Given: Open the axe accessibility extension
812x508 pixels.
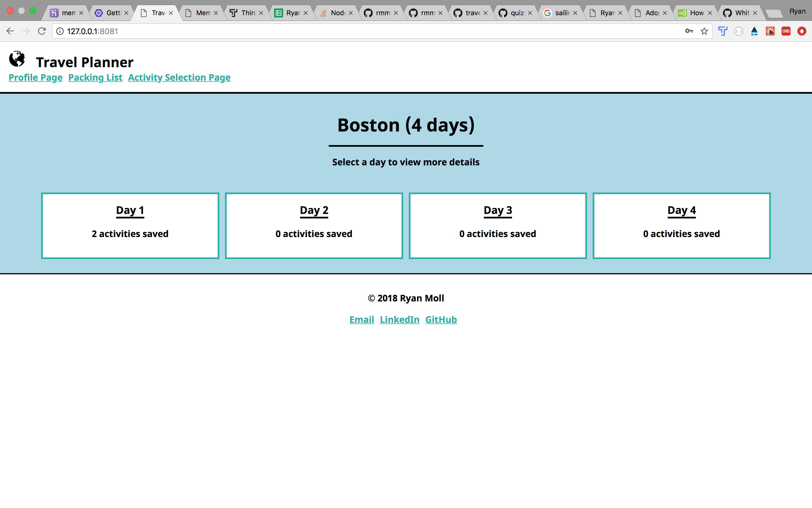Looking at the screenshot, I should pos(754,31).
